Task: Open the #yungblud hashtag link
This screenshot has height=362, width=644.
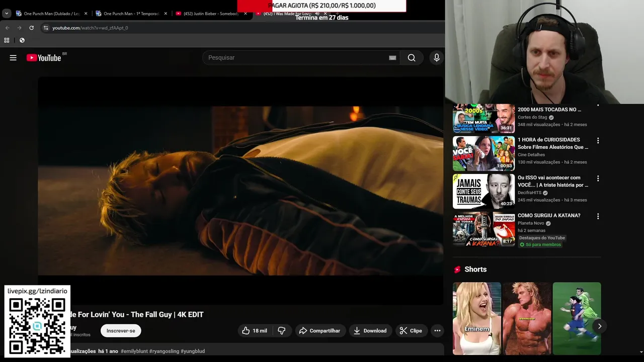Action: (x=193, y=351)
